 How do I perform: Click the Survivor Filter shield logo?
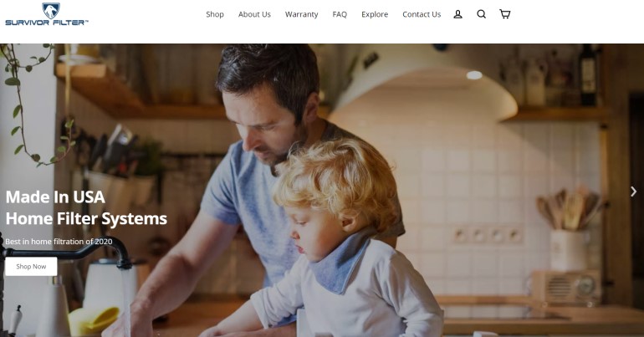click(x=51, y=11)
